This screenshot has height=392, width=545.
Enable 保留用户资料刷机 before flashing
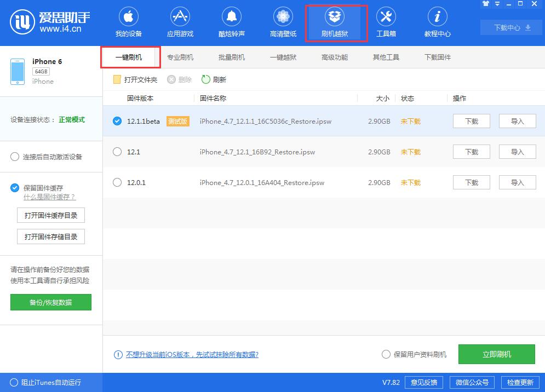point(386,354)
